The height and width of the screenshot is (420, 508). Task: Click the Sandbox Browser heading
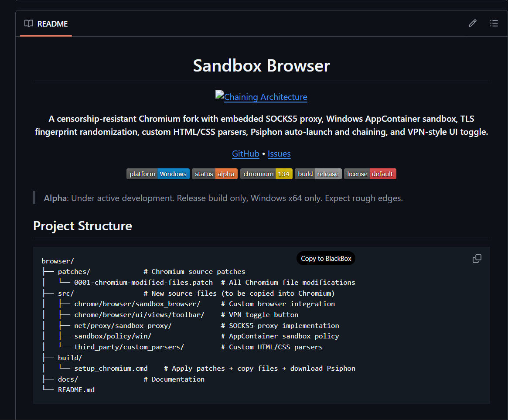tap(262, 66)
